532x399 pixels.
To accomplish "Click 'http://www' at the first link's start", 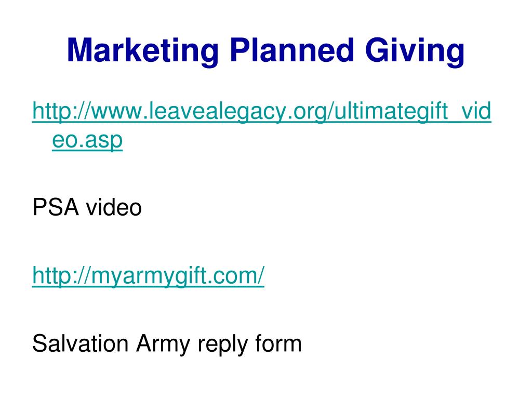I will (87, 111).
